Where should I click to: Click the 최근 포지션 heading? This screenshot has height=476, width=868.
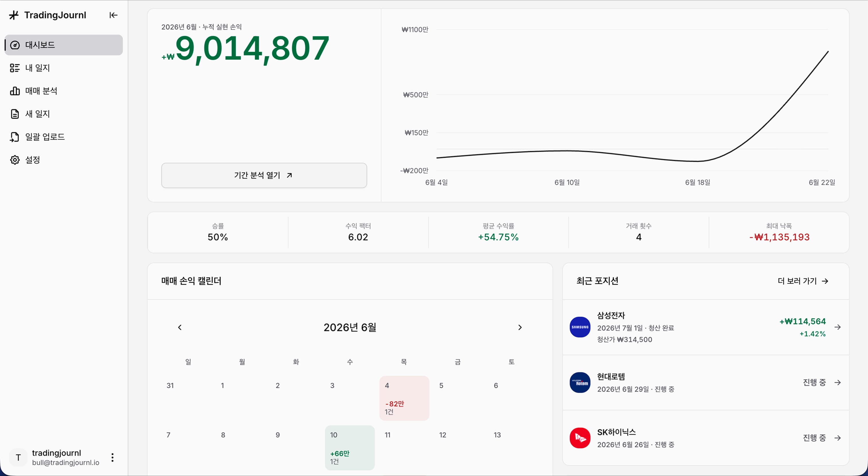pyautogui.click(x=597, y=281)
